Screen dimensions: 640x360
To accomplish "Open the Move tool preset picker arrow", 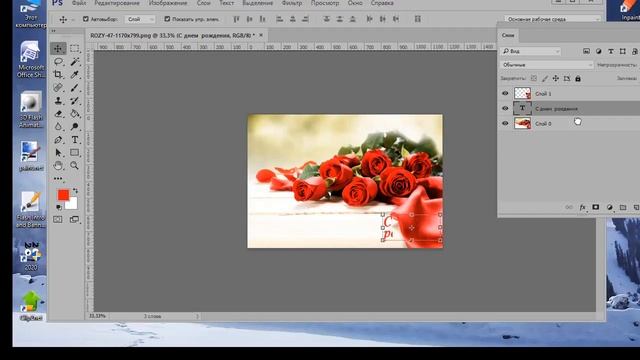I will (73, 20).
